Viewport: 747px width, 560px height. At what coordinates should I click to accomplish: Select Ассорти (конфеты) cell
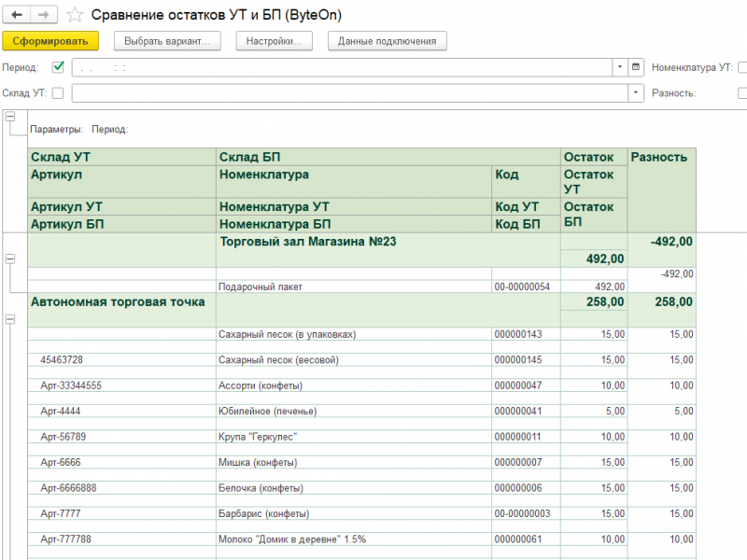[x=354, y=385]
